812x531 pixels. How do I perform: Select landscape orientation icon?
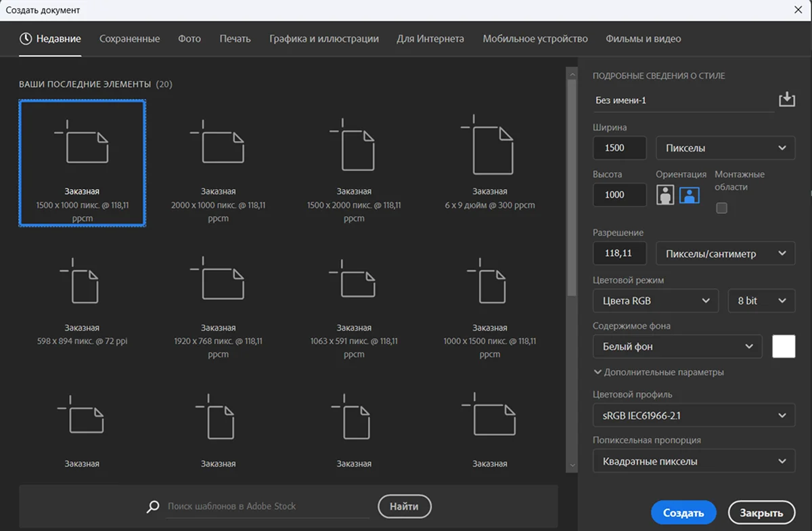[x=690, y=195]
